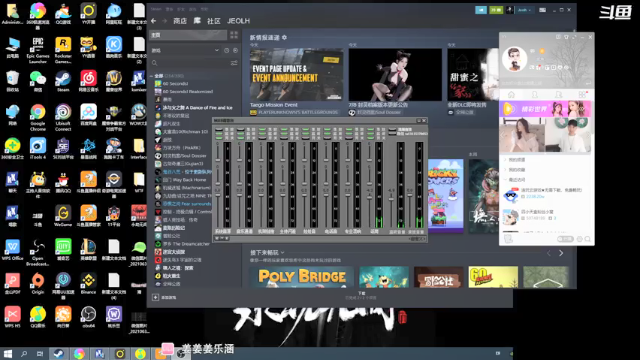Click the add game button in Steam
640x360 pixels.
coord(164,298)
